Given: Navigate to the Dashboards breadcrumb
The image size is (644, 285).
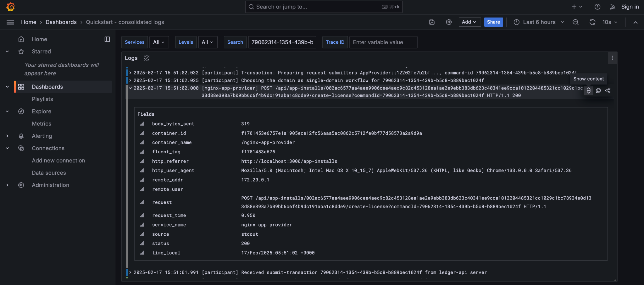Looking at the screenshot, I should [61, 22].
